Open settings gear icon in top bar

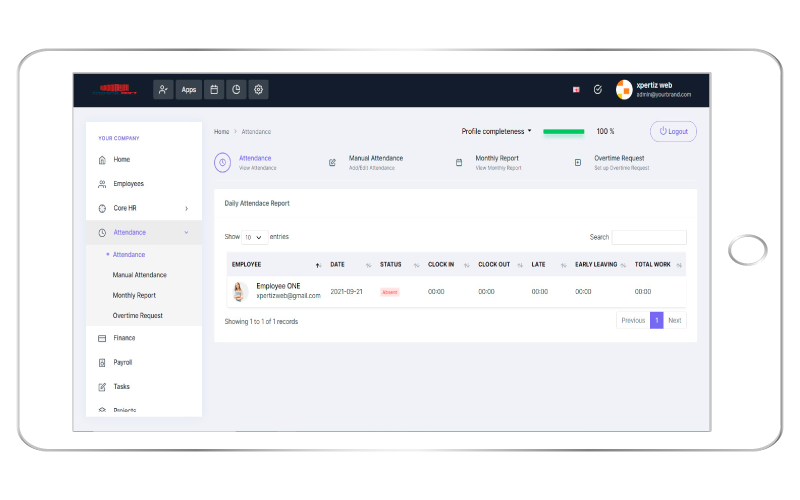click(258, 90)
